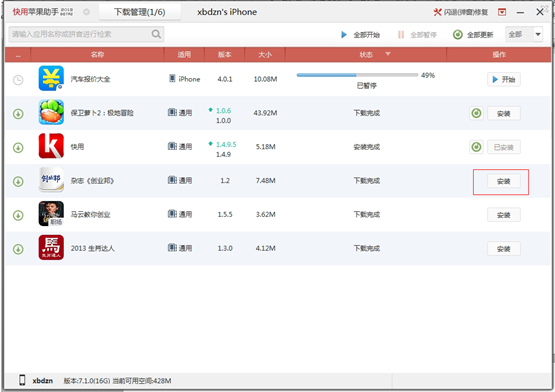The width and height of the screenshot is (555, 392).
Task: Install 杂志《创业邦》 with 安装 button
Action: click(x=504, y=181)
